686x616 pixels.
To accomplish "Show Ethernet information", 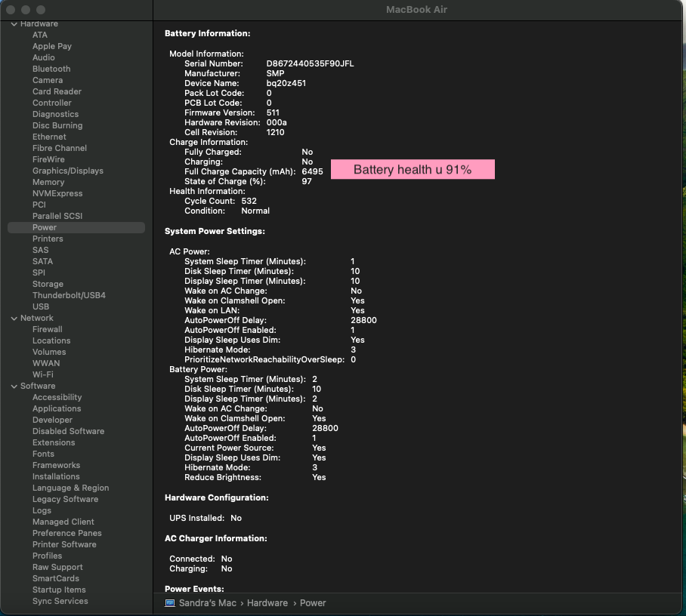I will click(49, 137).
